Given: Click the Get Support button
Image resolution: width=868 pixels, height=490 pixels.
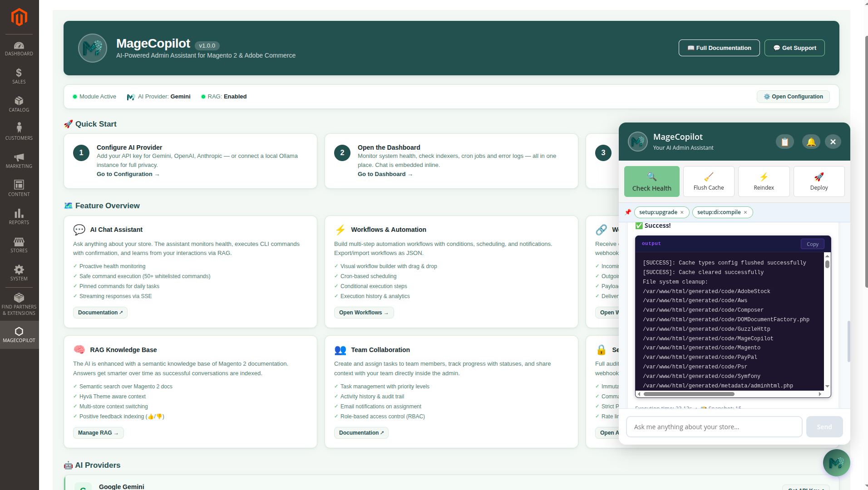Looking at the screenshot, I should tap(794, 48).
